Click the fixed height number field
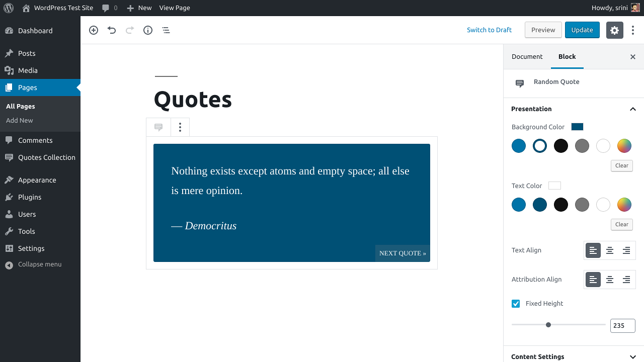This screenshot has width=644, height=362. [622, 326]
